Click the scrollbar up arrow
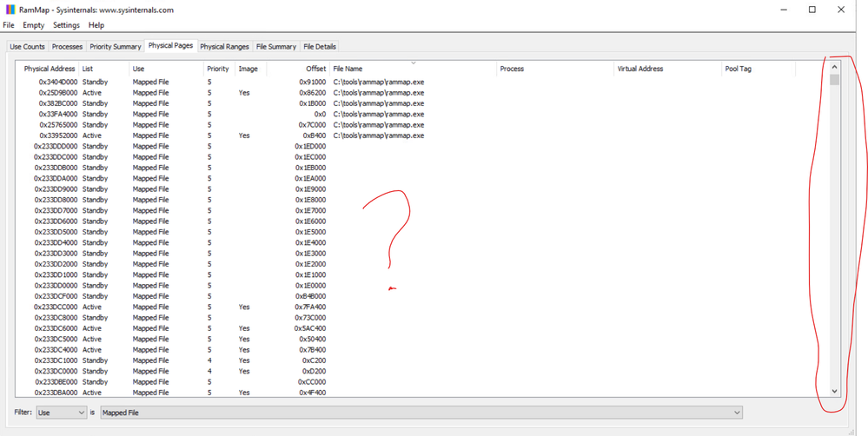 [x=834, y=67]
